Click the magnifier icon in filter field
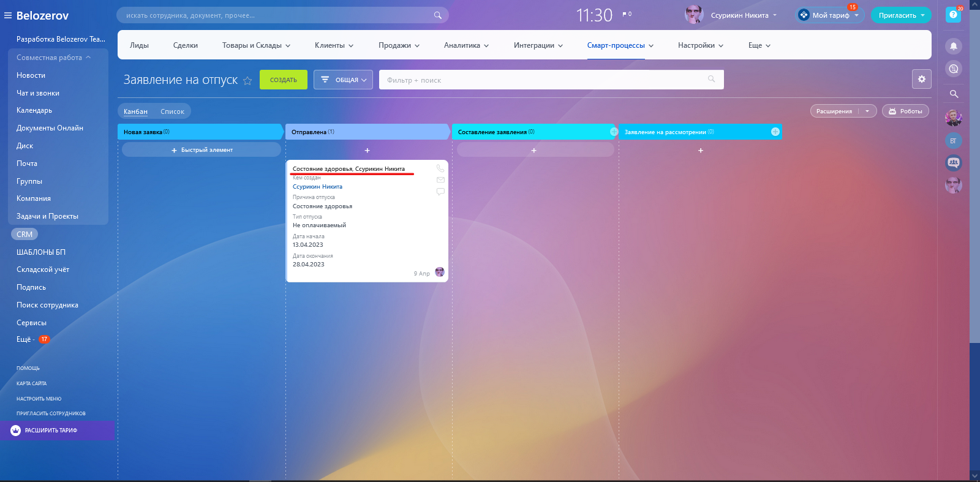Image resolution: width=980 pixels, height=482 pixels. point(711,79)
